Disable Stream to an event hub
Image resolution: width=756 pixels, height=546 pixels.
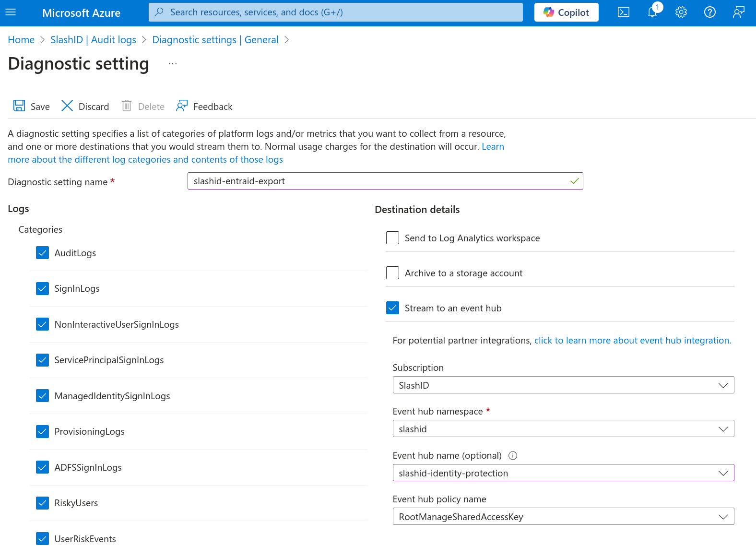pyautogui.click(x=392, y=308)
